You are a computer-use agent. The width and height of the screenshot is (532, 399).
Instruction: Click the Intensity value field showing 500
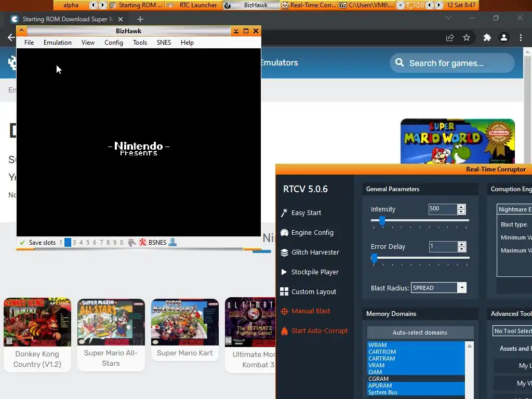(x=443, y=209)
